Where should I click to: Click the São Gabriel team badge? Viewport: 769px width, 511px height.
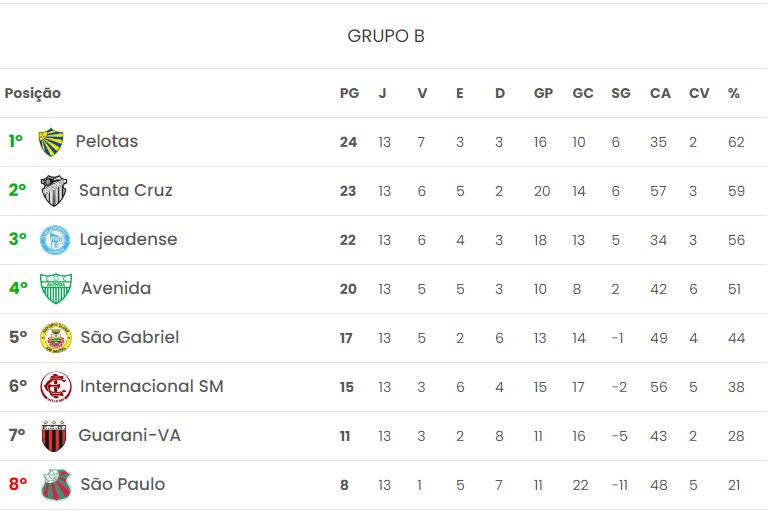pyautogui.click(x=55, y=338)
